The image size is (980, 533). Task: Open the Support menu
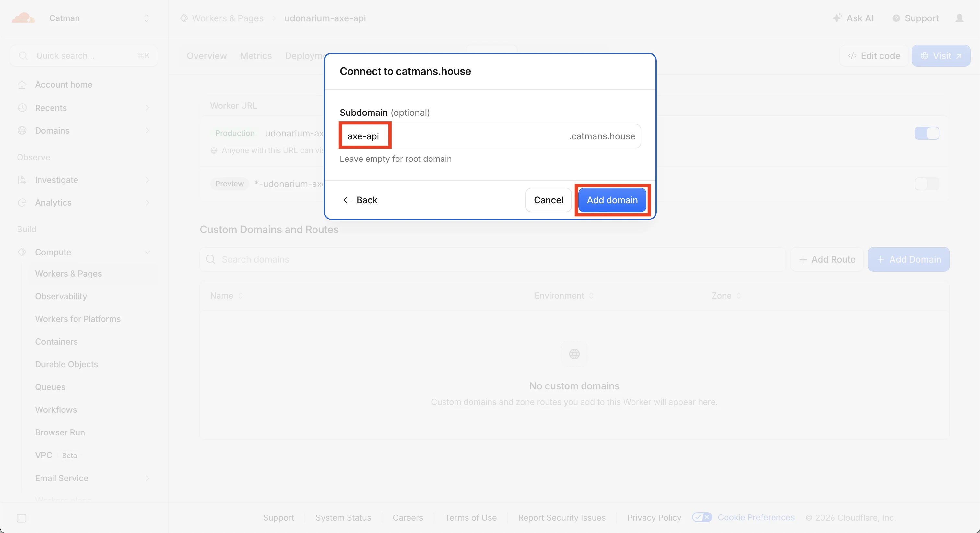(915, 18)
